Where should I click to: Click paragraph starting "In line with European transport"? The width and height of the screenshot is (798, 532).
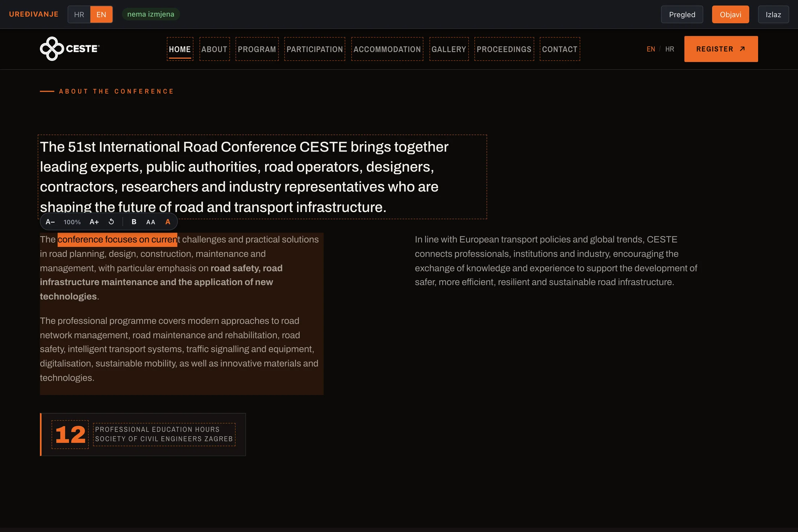[x=556, y=261]
